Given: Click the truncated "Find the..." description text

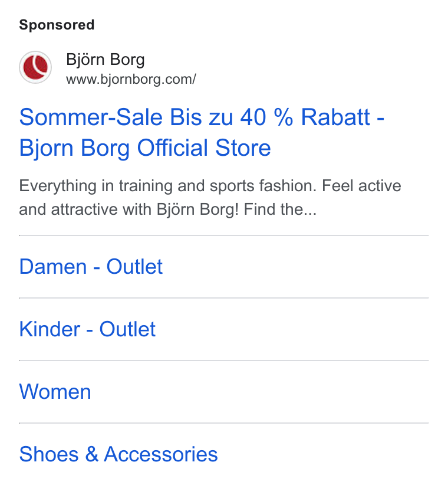Looking at the screenshot, I should pyautogui.click(x=280, y=209).
